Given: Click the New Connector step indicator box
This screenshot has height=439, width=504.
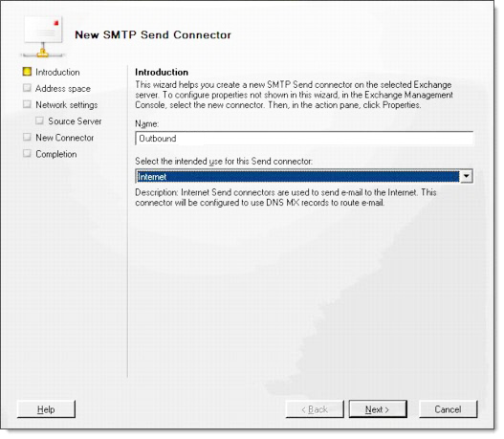Looking at the screenshot, I should coord(28,137).
